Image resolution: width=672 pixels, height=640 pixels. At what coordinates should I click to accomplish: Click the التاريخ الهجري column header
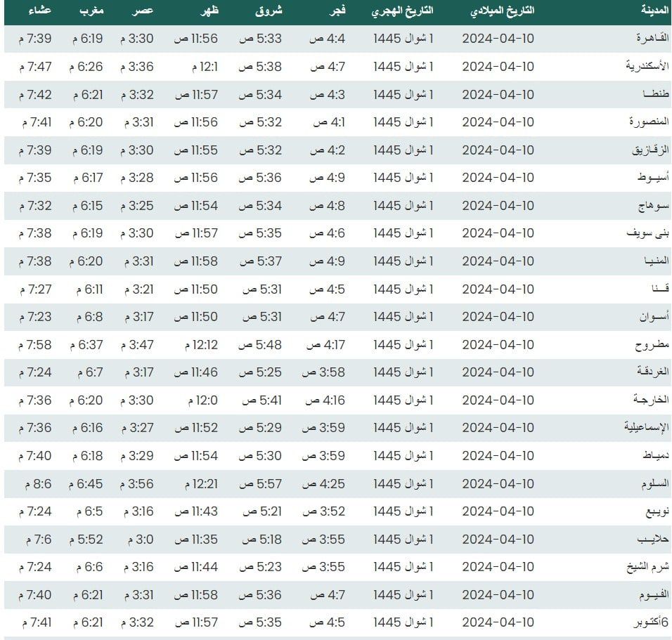click(403, 11)
